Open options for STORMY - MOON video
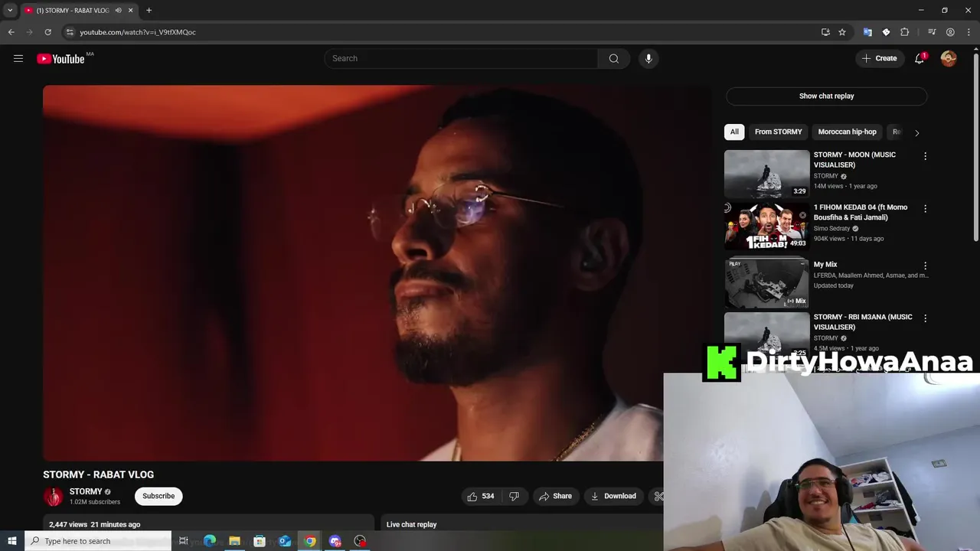980x551 pixels. pyautogui.click(x=925, y=156)
